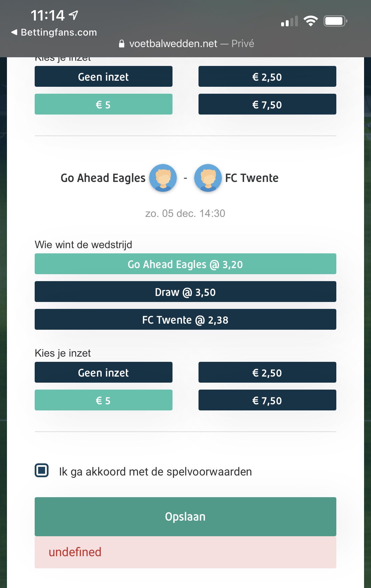Viewport: 371px width, 588px height.
Task: Tap the padlock icon in address bar
Action: (x=122, y=44)
